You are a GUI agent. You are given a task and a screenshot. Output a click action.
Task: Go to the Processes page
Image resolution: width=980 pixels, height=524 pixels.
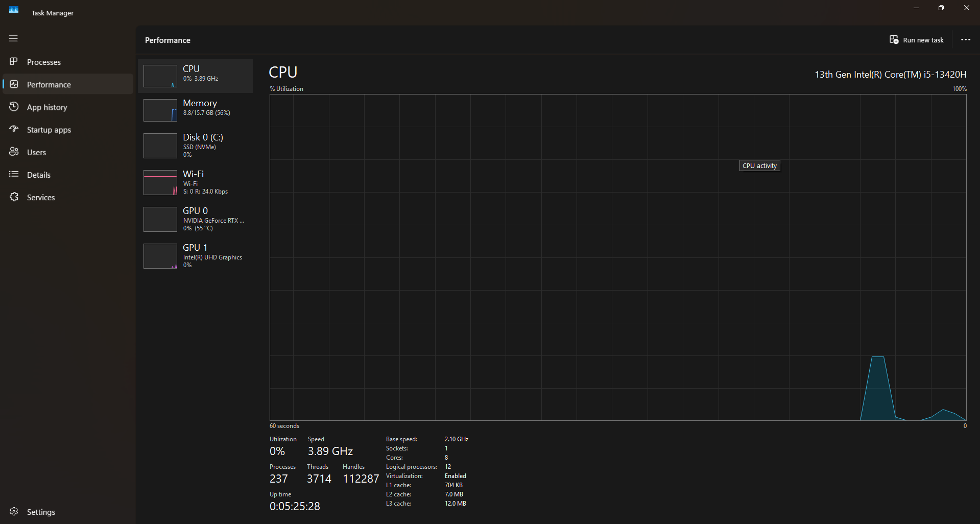click(x=67, y=62)
